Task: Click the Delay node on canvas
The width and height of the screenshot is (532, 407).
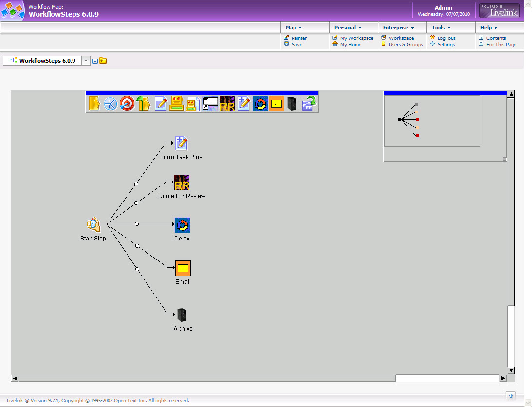Action: coord(182,225)
